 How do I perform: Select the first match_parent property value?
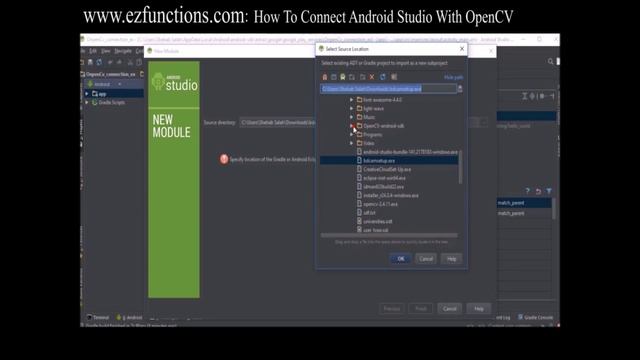[x=524, y=203]
